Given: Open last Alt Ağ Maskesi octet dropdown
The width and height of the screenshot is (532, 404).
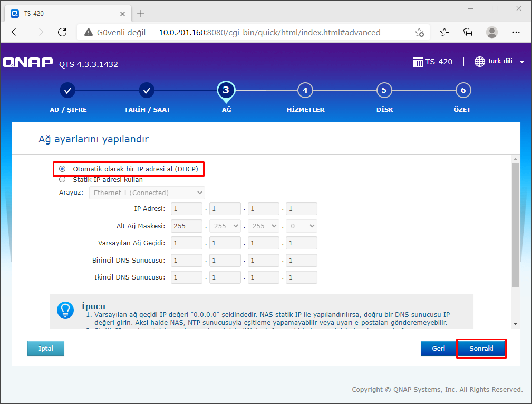Looking at the screenshot, I should pos(301,226).
